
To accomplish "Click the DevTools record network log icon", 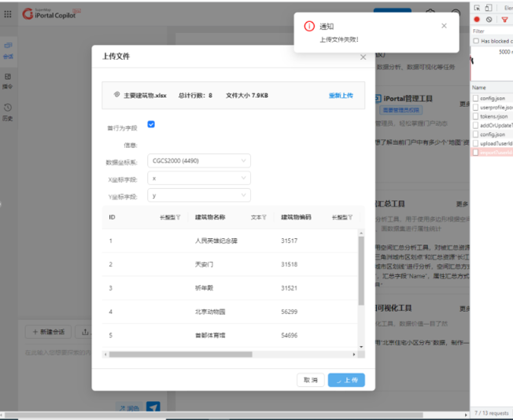I will [477, 19].
